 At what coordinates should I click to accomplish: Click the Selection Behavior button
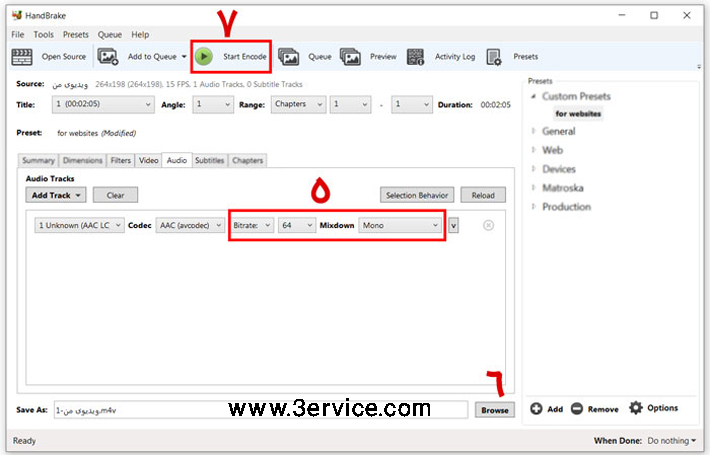pyautogui.click(x=417, y=195)
